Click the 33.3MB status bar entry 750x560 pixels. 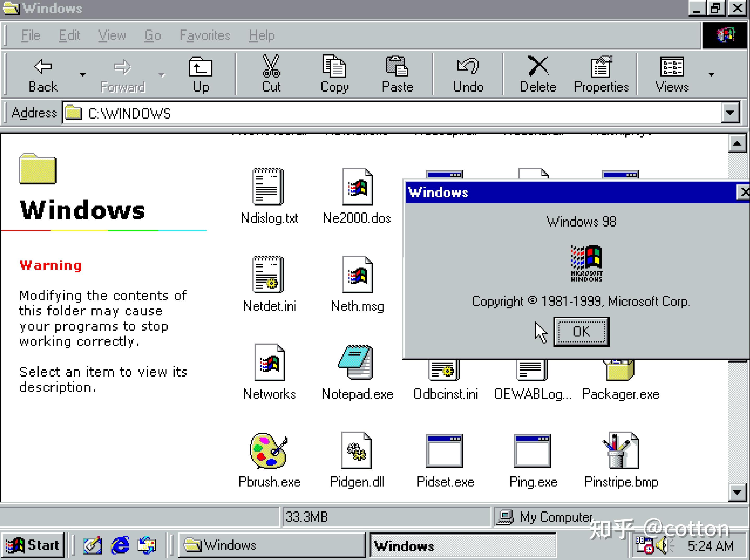pyautogui.click(x=386, y=517)
